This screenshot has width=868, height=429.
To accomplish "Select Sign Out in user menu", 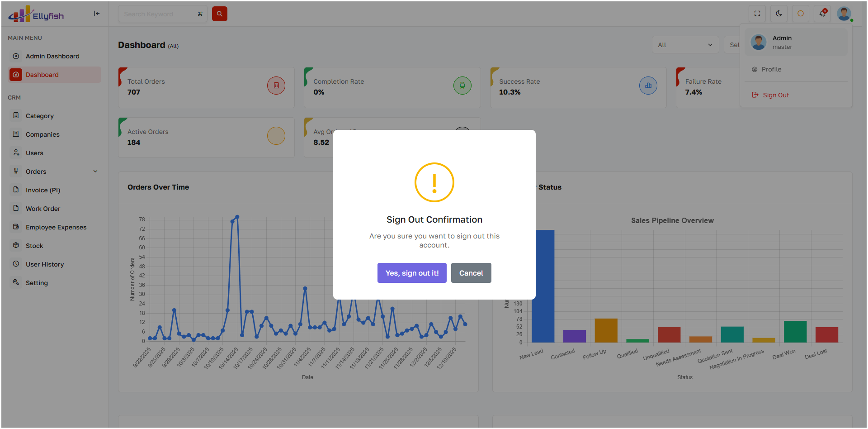I will (775, 95).
